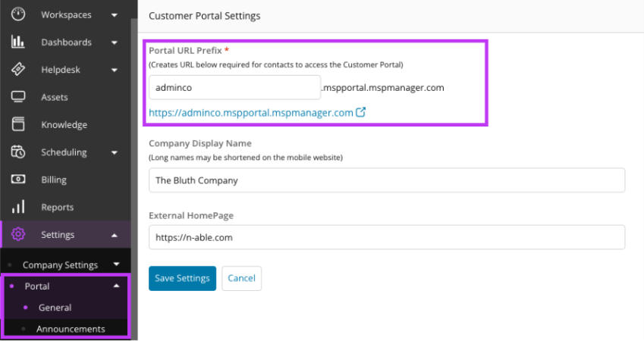Click the Knowledge archive icon
This screenshot has height=341, width=644.
18,124
